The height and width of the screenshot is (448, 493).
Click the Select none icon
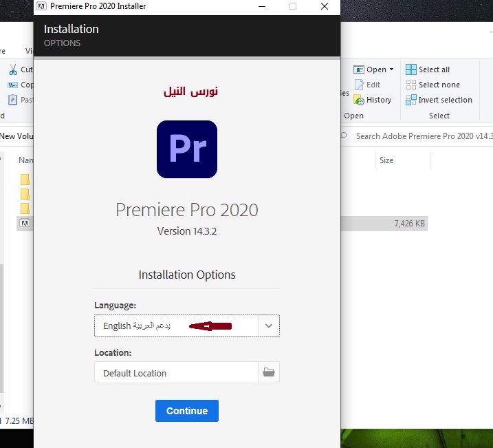tap(410, 85)
